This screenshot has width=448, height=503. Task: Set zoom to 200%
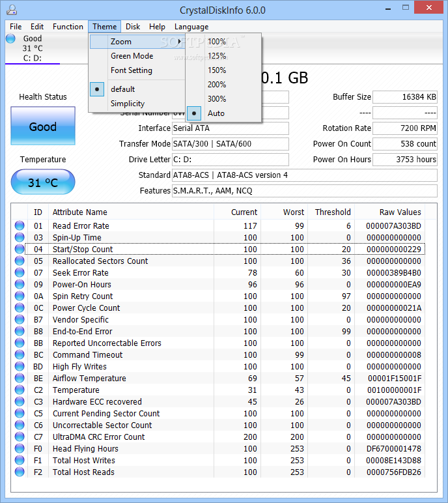223,84
